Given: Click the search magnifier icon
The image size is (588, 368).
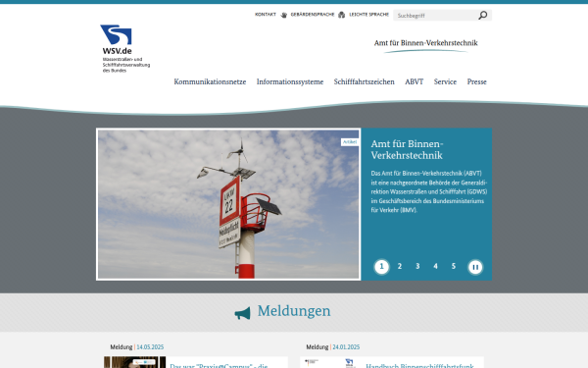Looking at the screenshot, I should pyautogui.click(x=482, y=15).
